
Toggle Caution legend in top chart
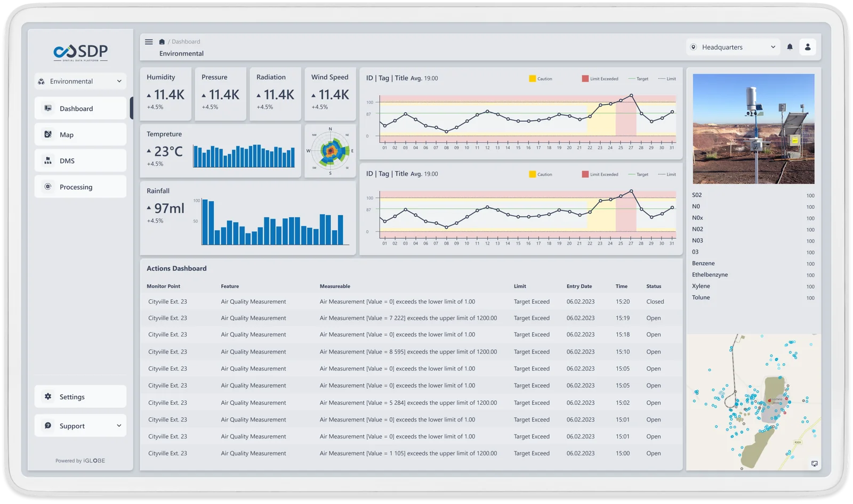[x=540, y=79]
